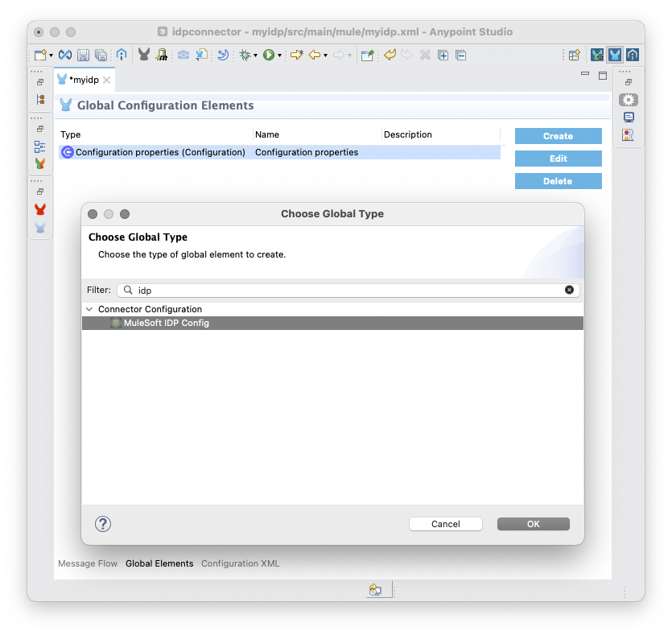Open the Run button dropdown arrow
672x635 pixels.
pyautogui.click(x=279, y=56)
